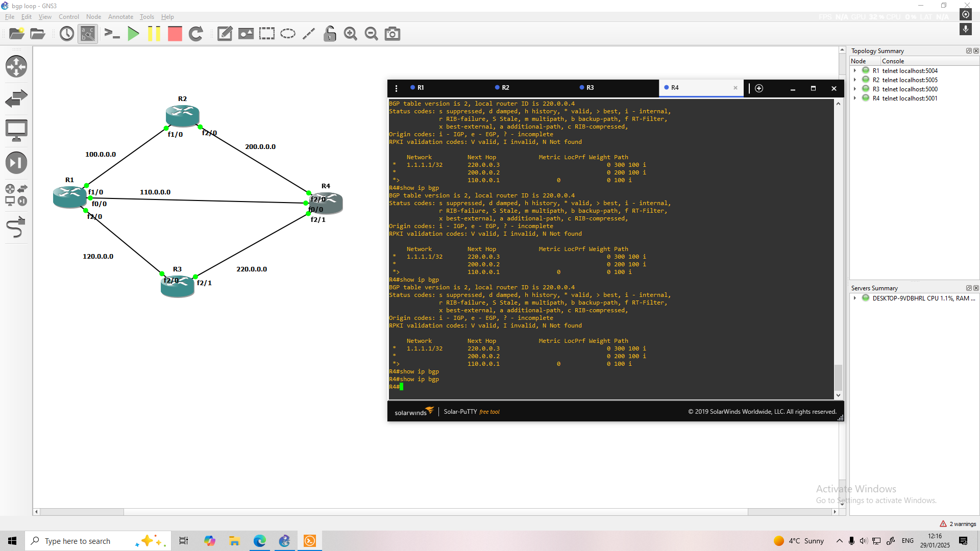Pause all running devices
Viewport: 980px width, 551px height.
coord(155,34)
